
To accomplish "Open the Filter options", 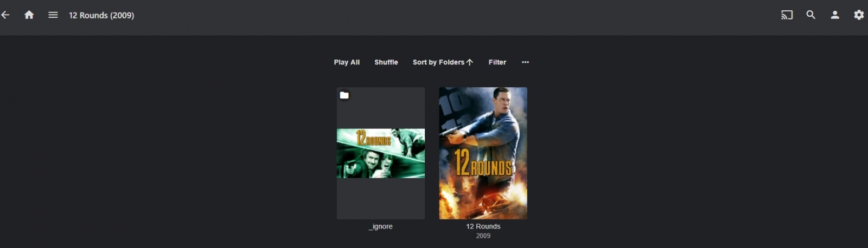I will pyautogui.click(x=497, y=62).
